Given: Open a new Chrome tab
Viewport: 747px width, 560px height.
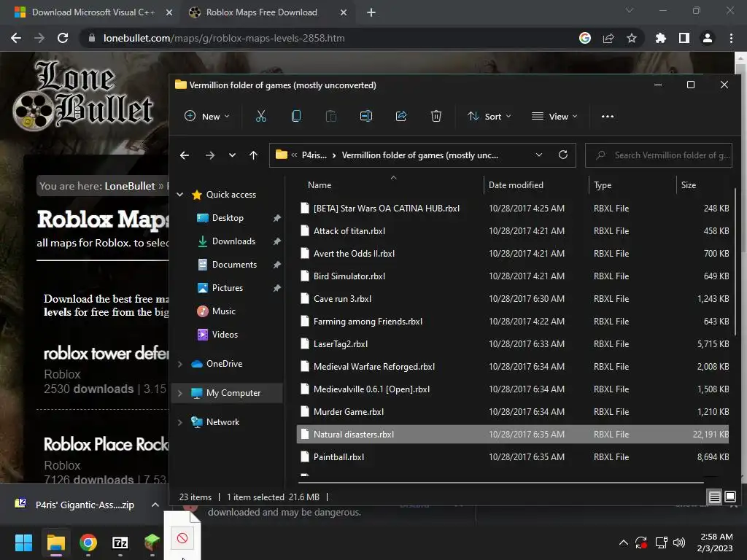Looking at the screenshot, I should (x=371, y=12).
